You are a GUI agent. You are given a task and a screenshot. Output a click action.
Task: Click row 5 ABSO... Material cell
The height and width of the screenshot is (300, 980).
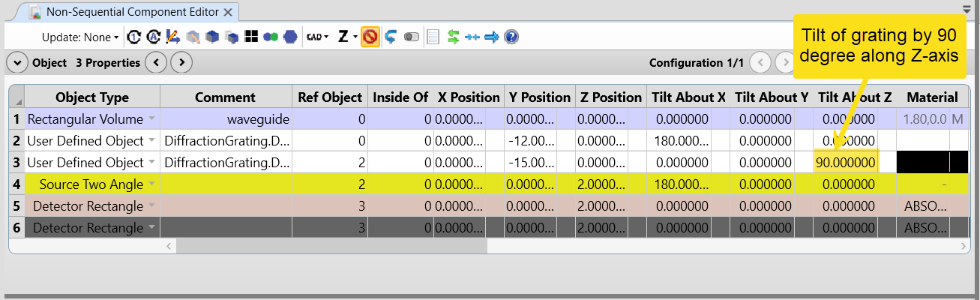click(x=923, y=205)
